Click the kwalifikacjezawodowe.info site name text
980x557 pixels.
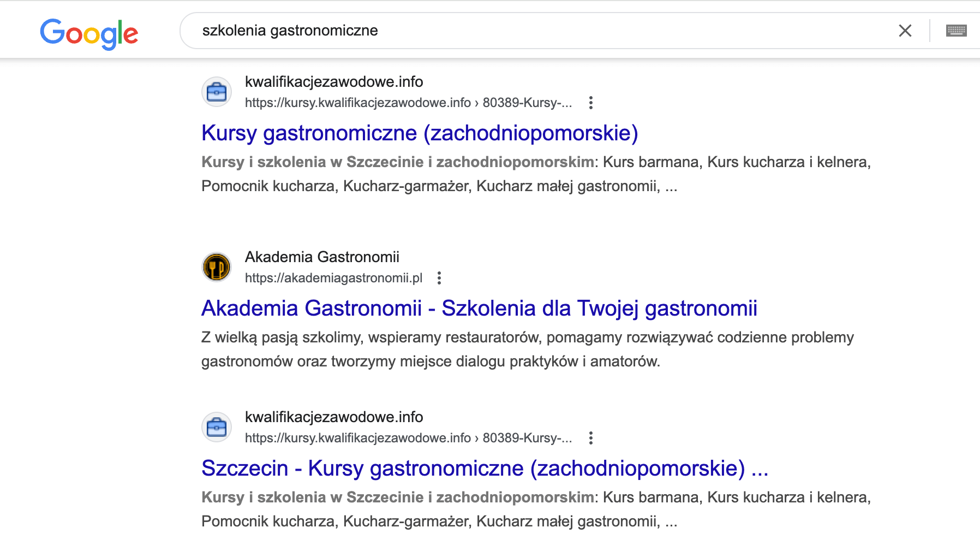point(333,81)
